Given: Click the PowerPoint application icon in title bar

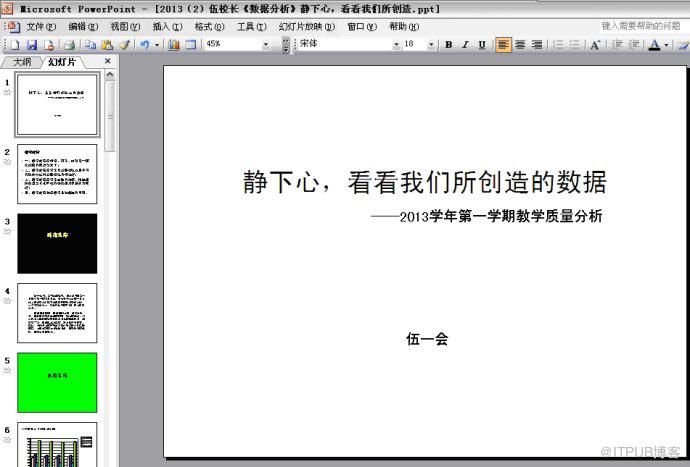Looking at the screenshot, I should pyautogui.click(x=7, y=8).
